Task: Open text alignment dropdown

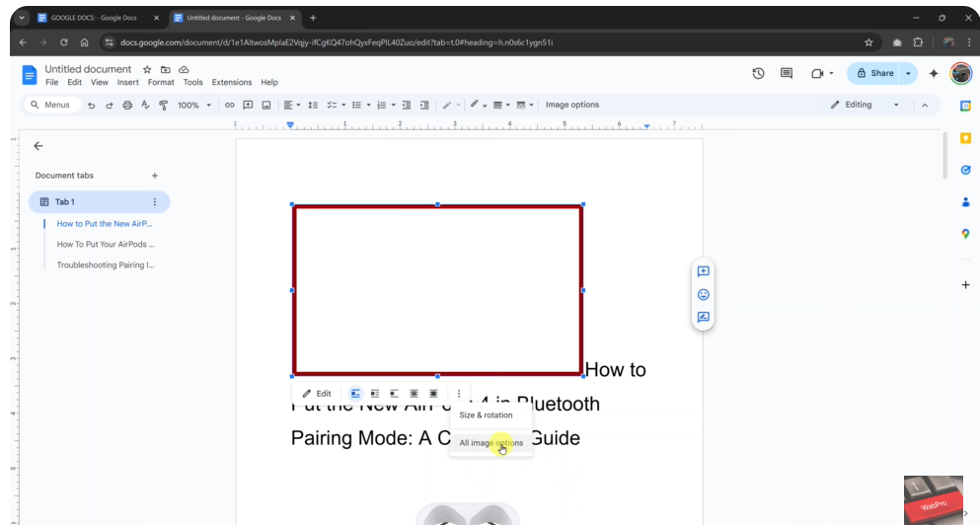Action: [291, 105]
